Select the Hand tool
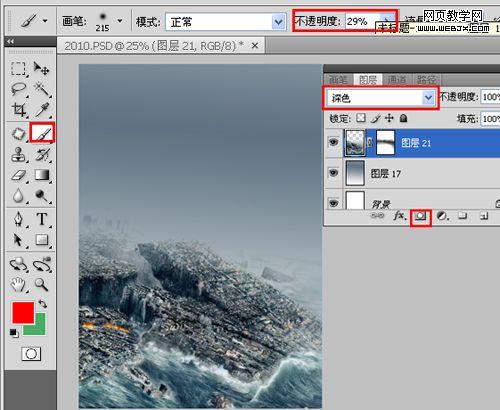The width and height of the screenshot is (500, 410). pos(18,285)
